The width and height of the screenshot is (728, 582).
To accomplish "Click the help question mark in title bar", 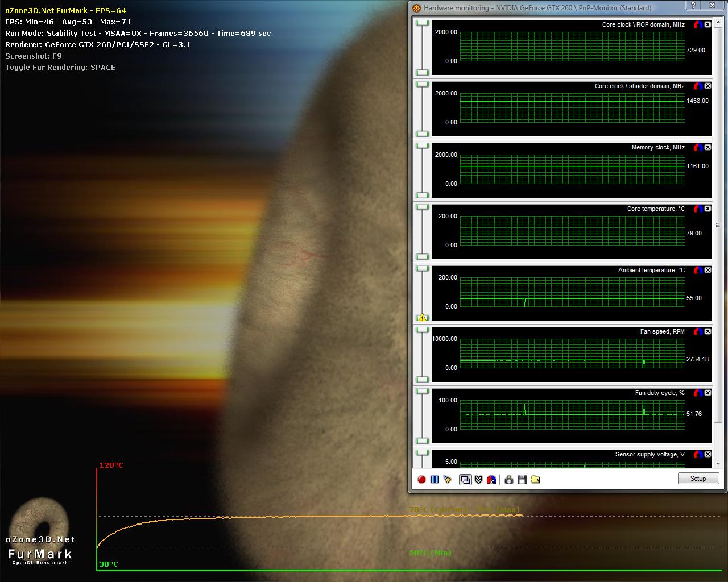I will pyautogui.click(x=693, y=6).
